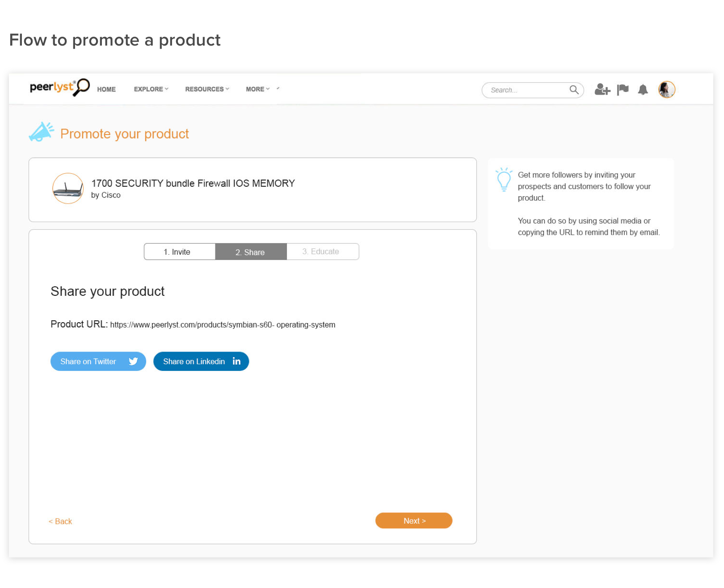Share the product on Linkedin
The width and height of the screenshot is (724, 588).
201,361
